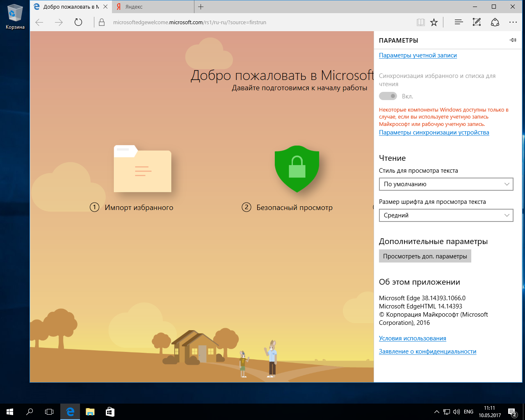Click the green shield Безопасный просмотр image

[x=297, y=169]
